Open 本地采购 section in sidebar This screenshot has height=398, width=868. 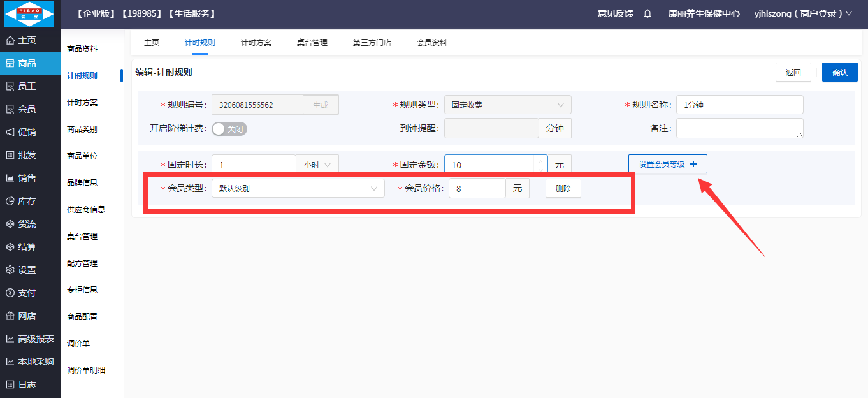pos(30,362)
